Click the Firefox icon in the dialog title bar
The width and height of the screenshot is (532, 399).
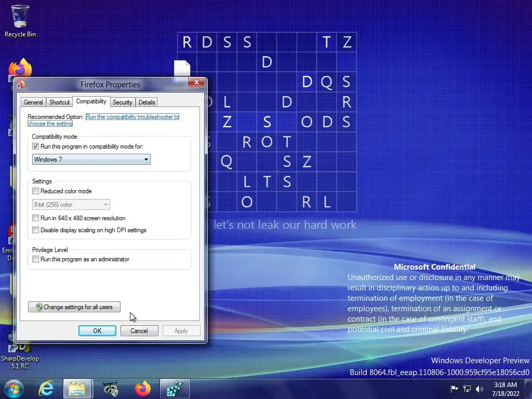pos(21,84)
